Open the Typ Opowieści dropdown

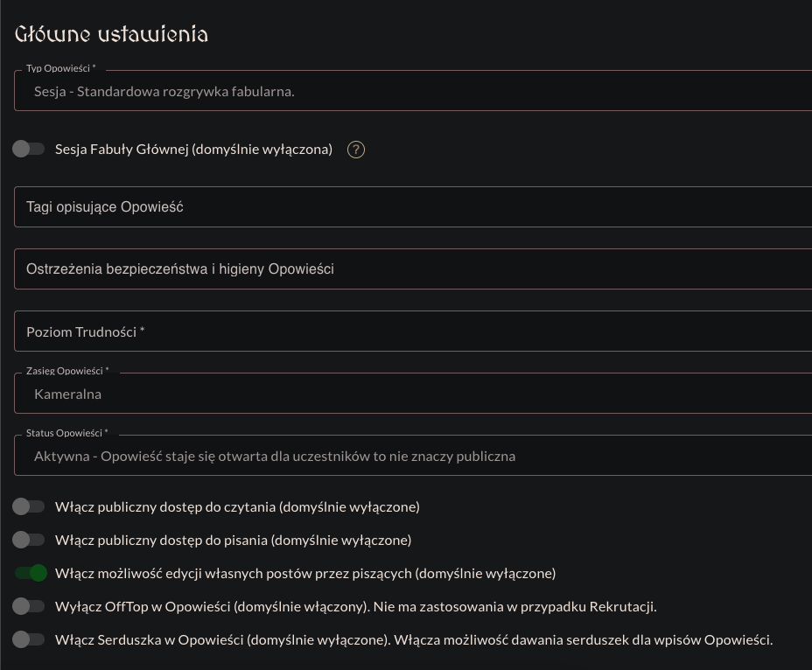[413, 91]
